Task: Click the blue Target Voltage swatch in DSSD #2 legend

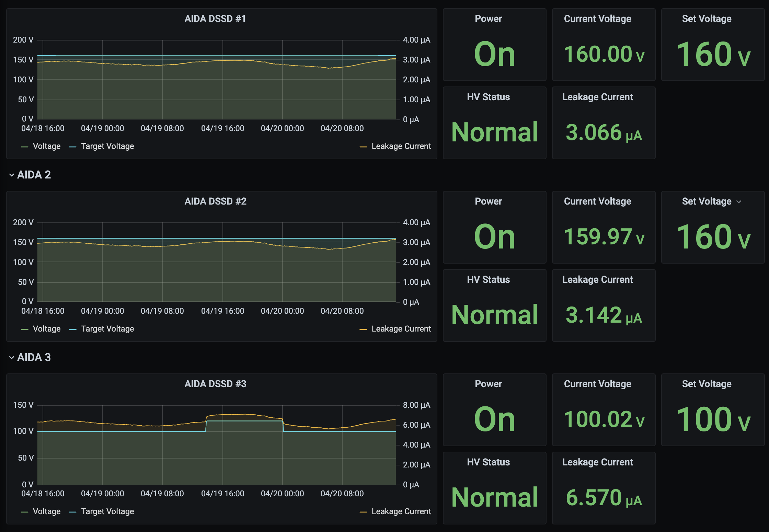Action: [x=72, y=329]
